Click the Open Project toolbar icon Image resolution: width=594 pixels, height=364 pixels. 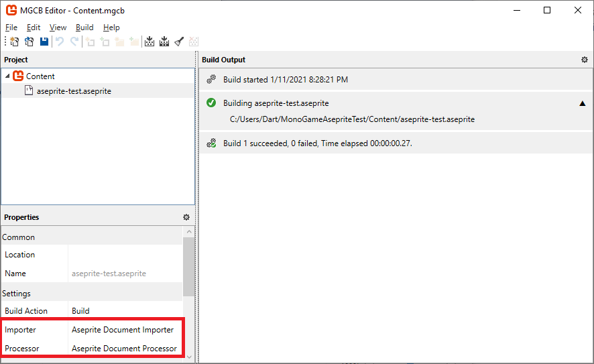(x=29, y=42)
